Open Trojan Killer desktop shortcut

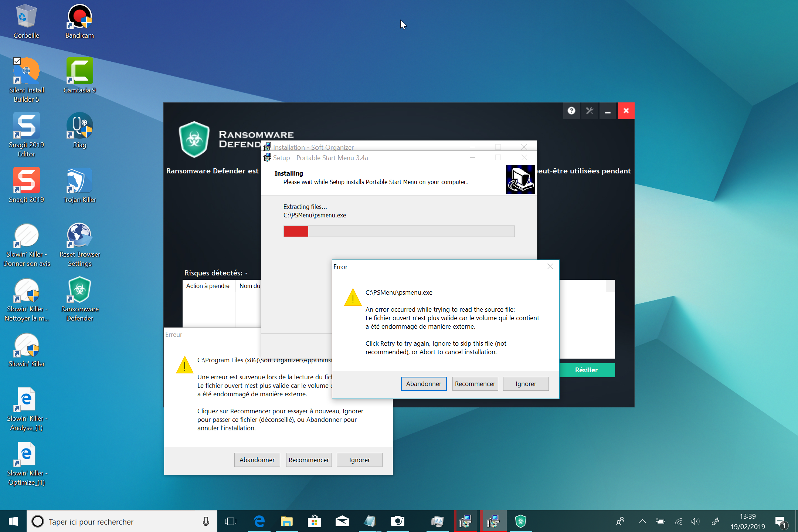click(79, 185)
